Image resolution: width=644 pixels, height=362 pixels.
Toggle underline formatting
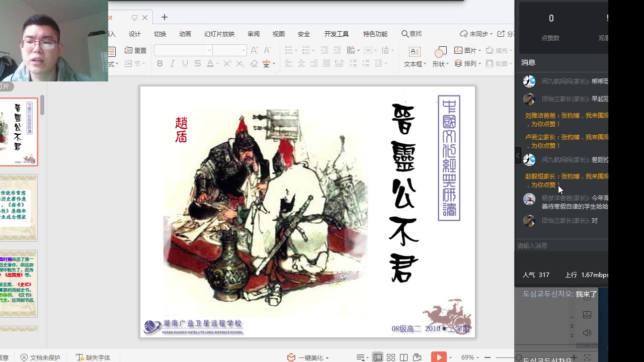coord(185,63)
